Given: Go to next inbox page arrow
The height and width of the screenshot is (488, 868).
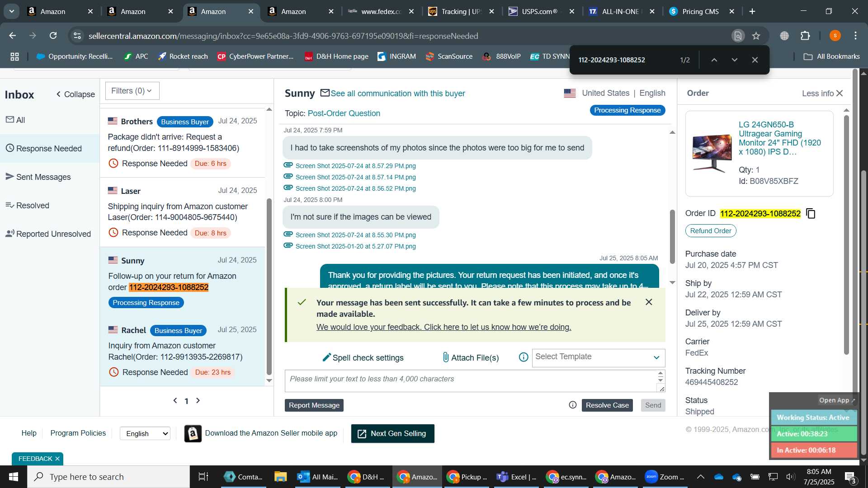Looking at the screenshot, I should coord(198,400).
